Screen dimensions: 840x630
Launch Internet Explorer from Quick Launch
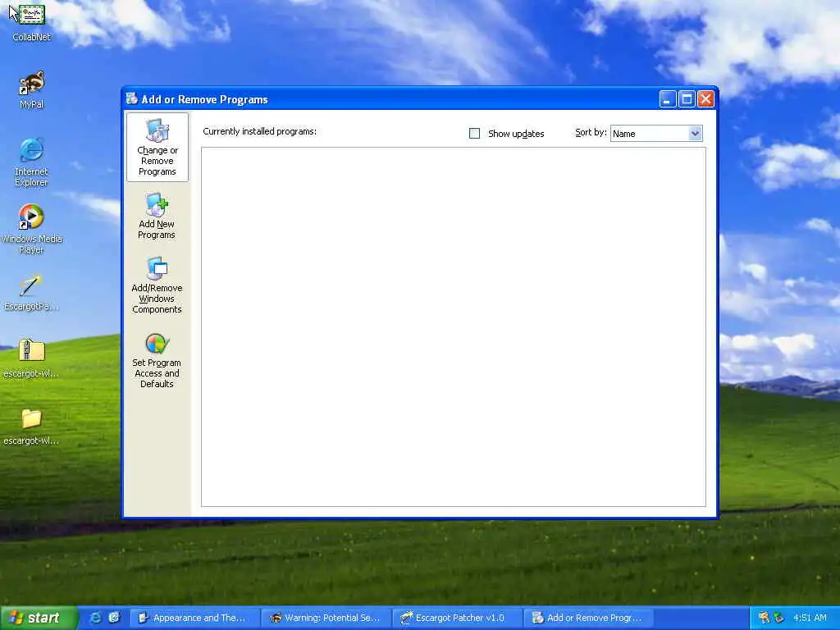tap(96, 618)
